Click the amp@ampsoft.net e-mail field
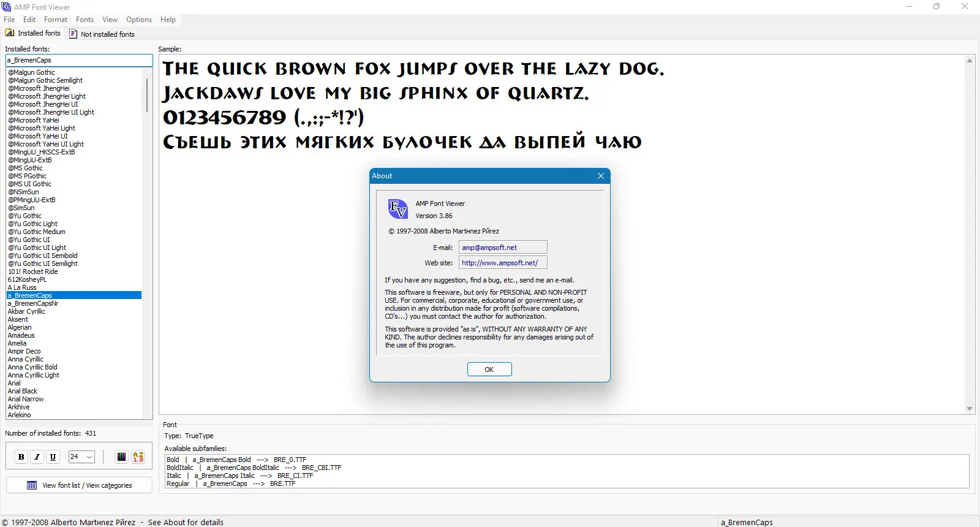 point(503,248)
